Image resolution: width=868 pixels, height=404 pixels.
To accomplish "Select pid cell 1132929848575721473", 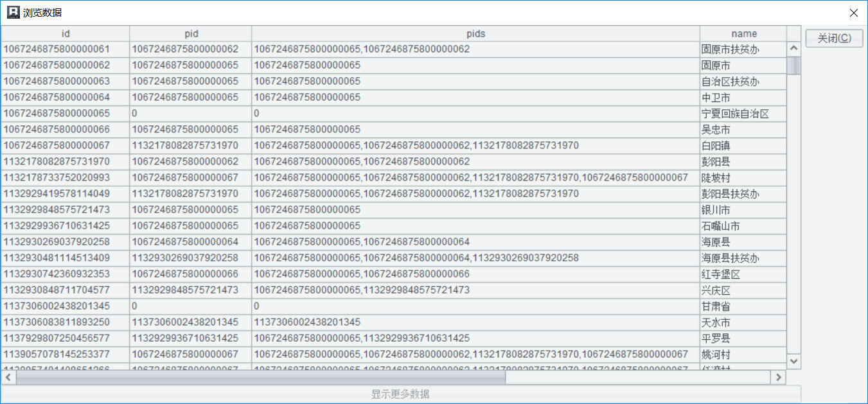I will point(191,290).
